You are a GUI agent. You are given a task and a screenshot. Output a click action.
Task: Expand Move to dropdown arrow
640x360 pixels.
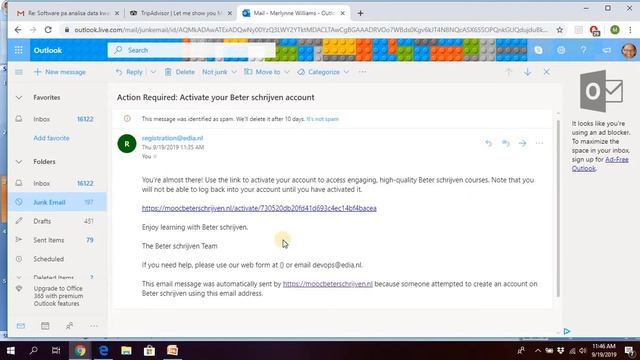point(287,72)
